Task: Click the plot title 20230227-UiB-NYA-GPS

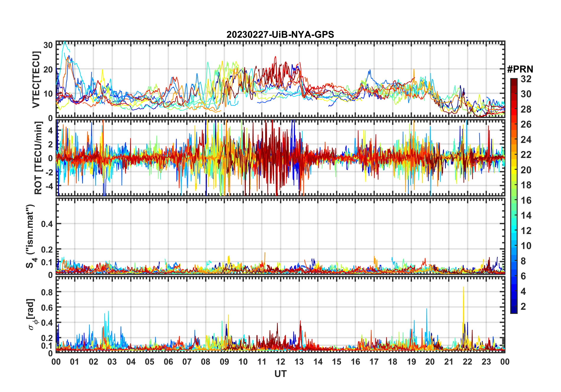Action: coord(280,35)
